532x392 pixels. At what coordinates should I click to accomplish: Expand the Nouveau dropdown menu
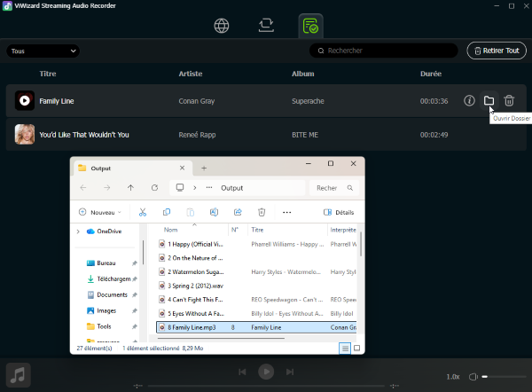[102, 212]
